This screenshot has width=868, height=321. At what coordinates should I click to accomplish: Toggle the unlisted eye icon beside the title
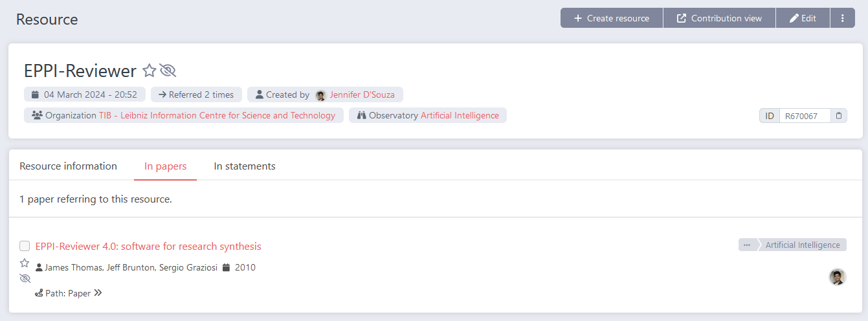pyautogui.click(x=168, y=71)
